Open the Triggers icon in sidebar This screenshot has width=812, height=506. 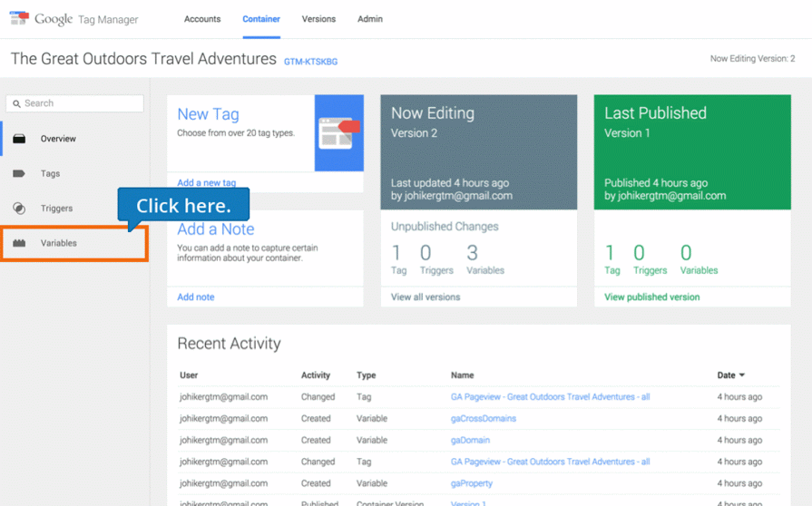point(19,208)
